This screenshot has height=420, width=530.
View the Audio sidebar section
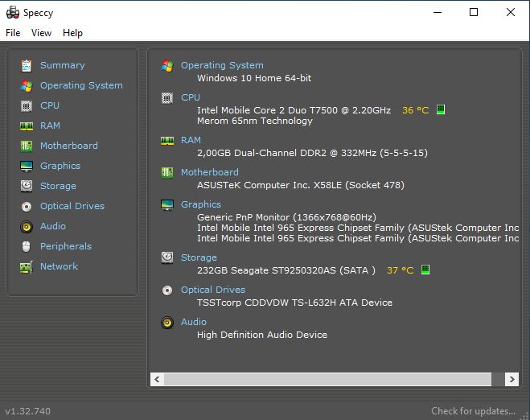click(x=53, y=226)
